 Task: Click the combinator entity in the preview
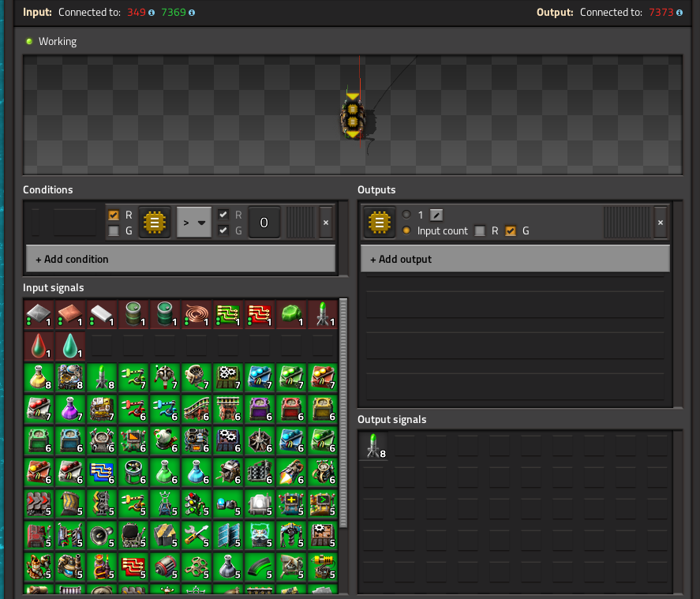click(353, 115)
